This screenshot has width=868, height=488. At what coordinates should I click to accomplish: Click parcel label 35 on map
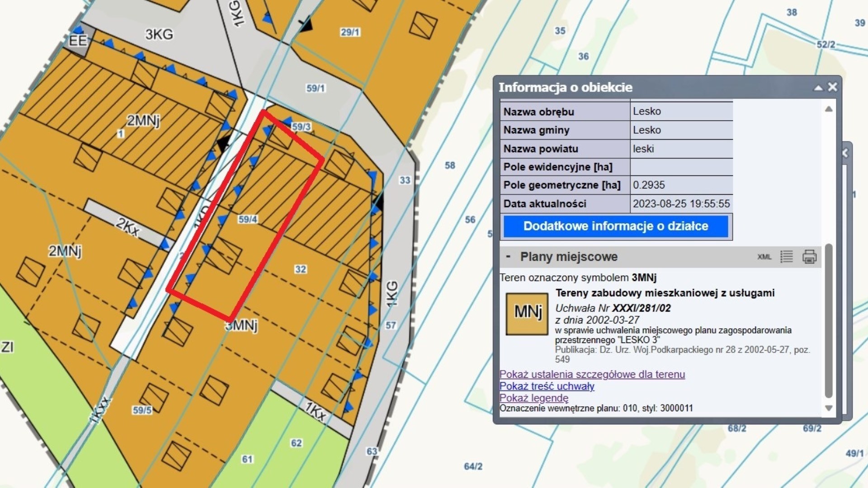pyautogui.click(x=560, y=31)
